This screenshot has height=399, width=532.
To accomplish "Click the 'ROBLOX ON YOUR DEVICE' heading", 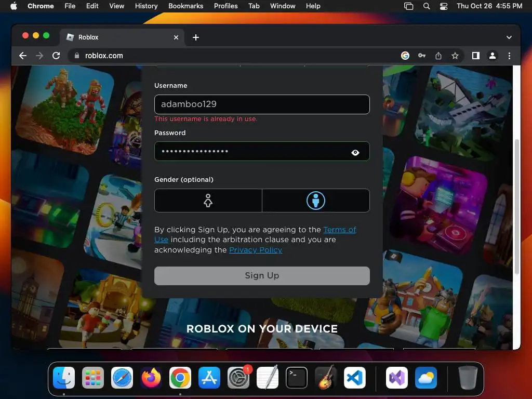I will [262, 329].
